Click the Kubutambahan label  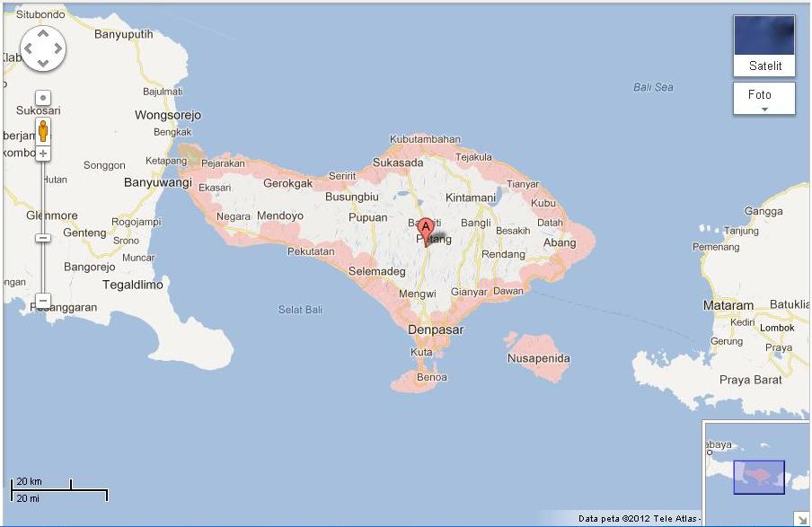pyautogui.click(x=425, y=139)
